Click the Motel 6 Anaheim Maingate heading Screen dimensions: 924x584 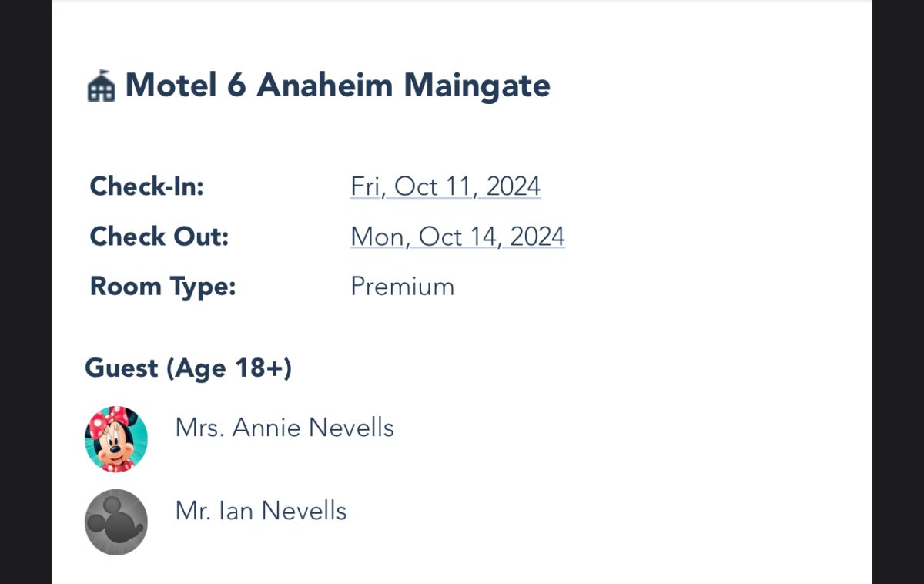tap(337, 85)
